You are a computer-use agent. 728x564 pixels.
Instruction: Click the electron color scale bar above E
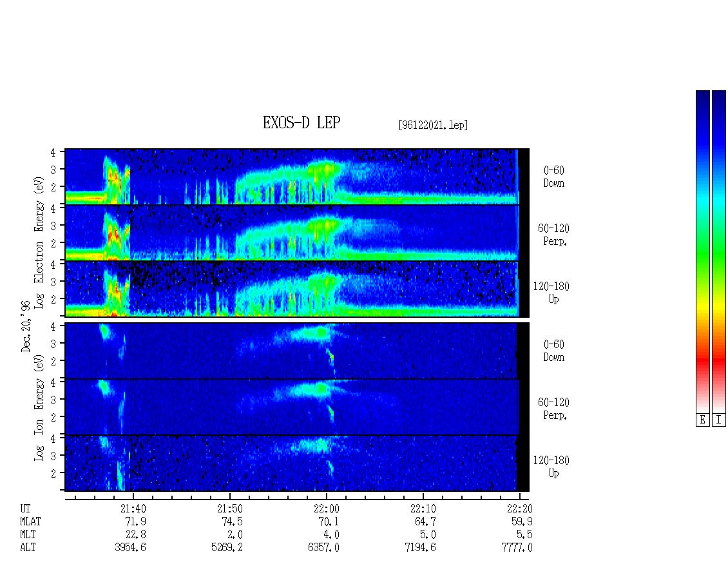(x=702, y=251)
